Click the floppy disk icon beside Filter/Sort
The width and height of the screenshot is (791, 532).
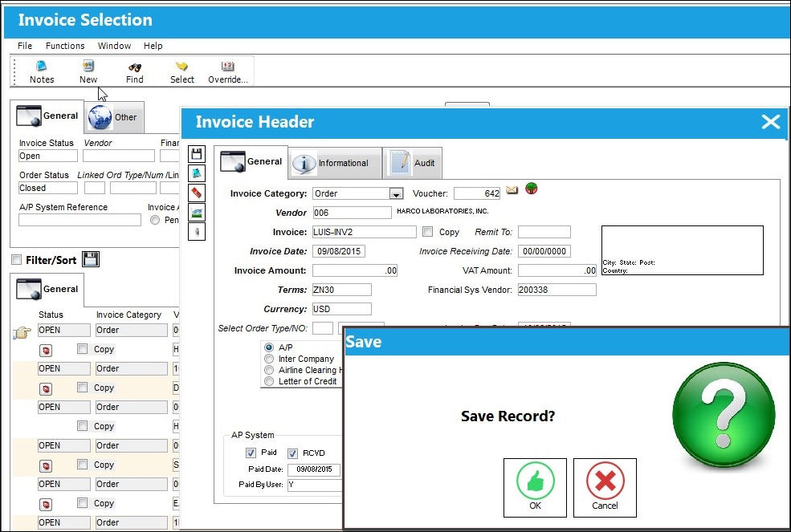[x=90, y=259]
